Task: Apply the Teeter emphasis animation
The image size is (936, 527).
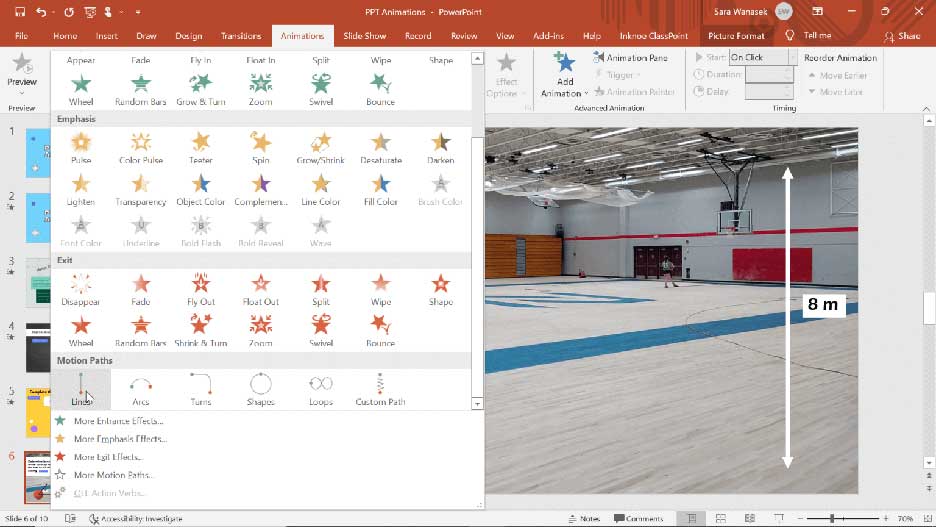Action: tap(201, 146)
